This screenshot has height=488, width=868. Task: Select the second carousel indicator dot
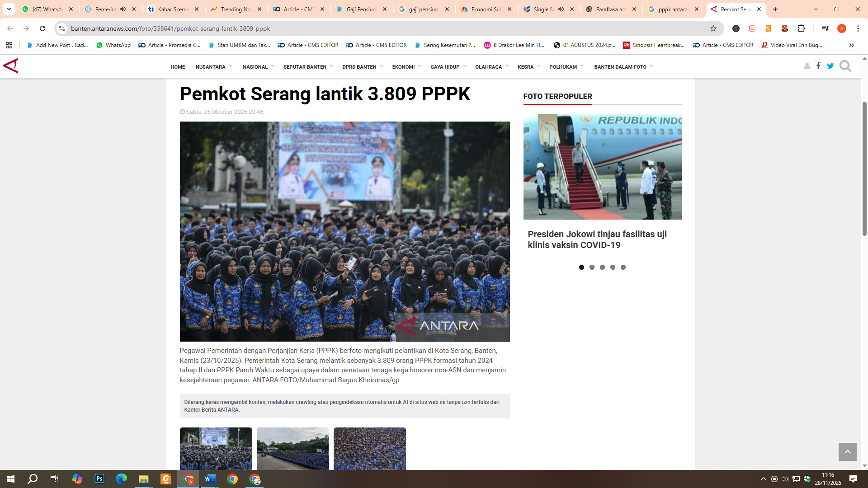click(x=592, y=267)
